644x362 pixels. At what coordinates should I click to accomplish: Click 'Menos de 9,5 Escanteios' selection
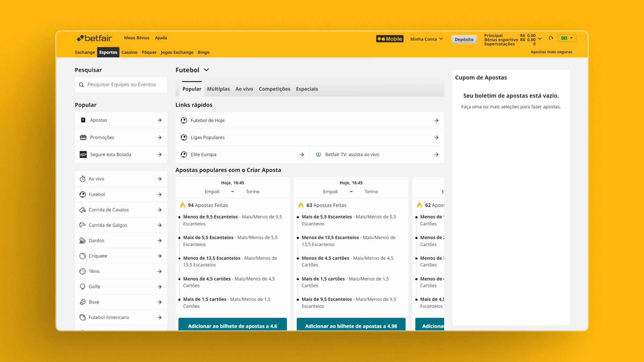pos(210,217)
